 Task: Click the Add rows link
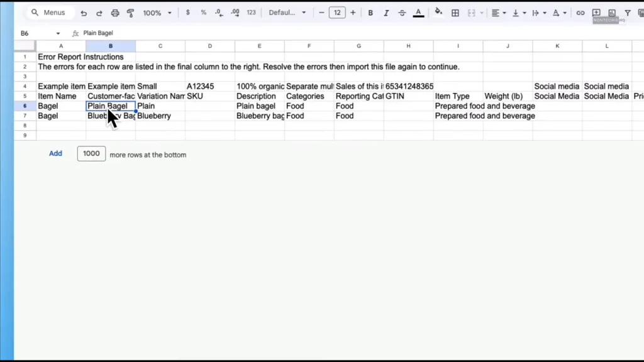pos(55,153)
